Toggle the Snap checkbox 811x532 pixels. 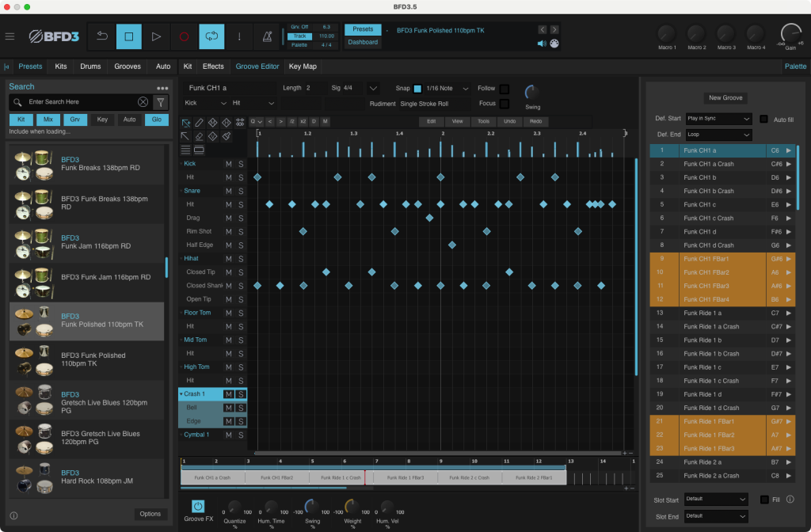(x=417, y=89)
